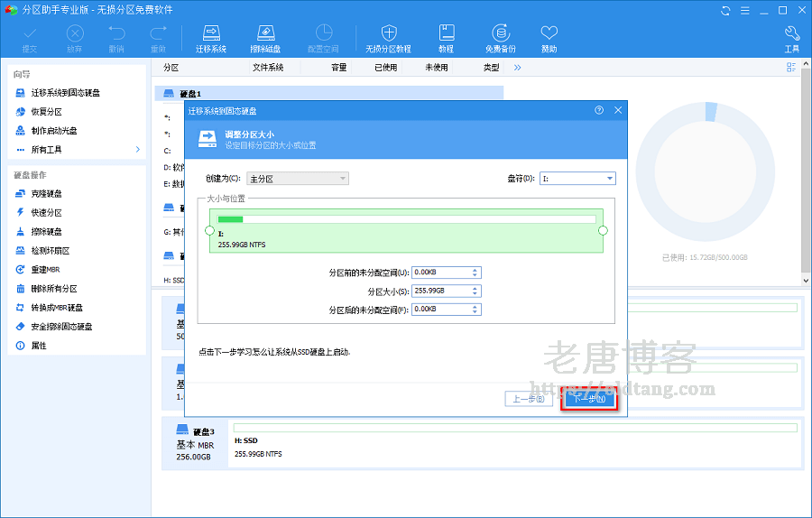Image resolution: width=812 pixels, height=518 pixels.
Task: Select 克隆硬盘 in the sidebar
Action: pos(47,194)
